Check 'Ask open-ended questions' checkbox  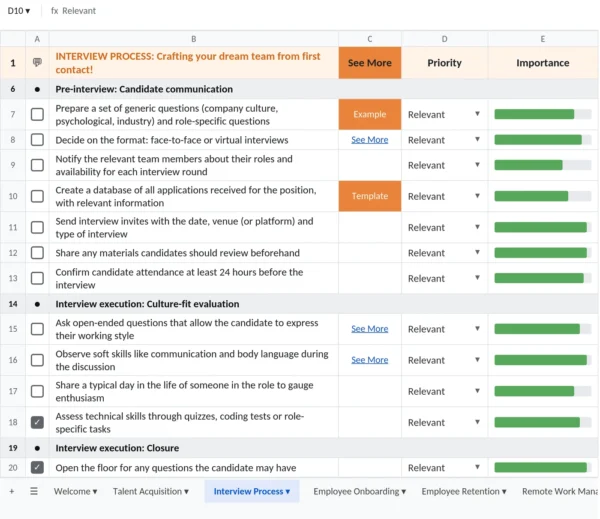click(x=37, y=329)
